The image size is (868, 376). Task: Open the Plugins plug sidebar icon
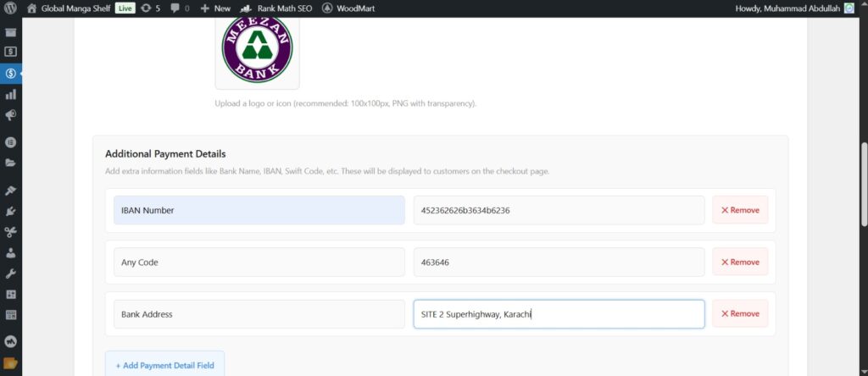click(10, 211)
